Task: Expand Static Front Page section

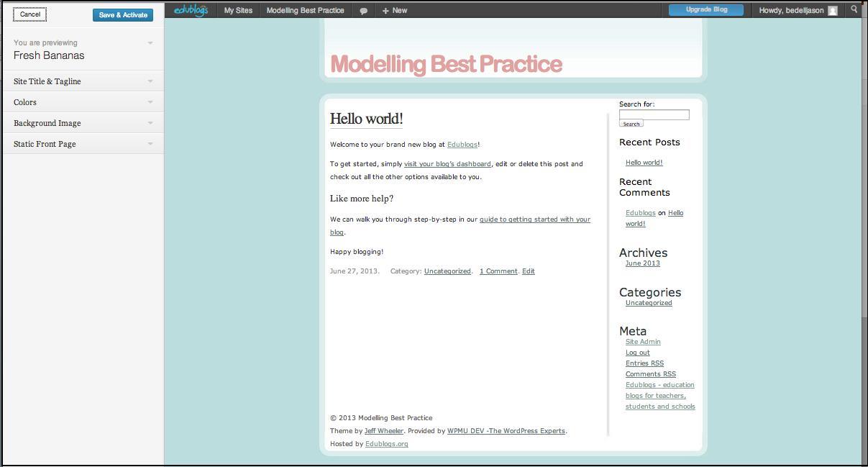Action: (x=83, y=144)
